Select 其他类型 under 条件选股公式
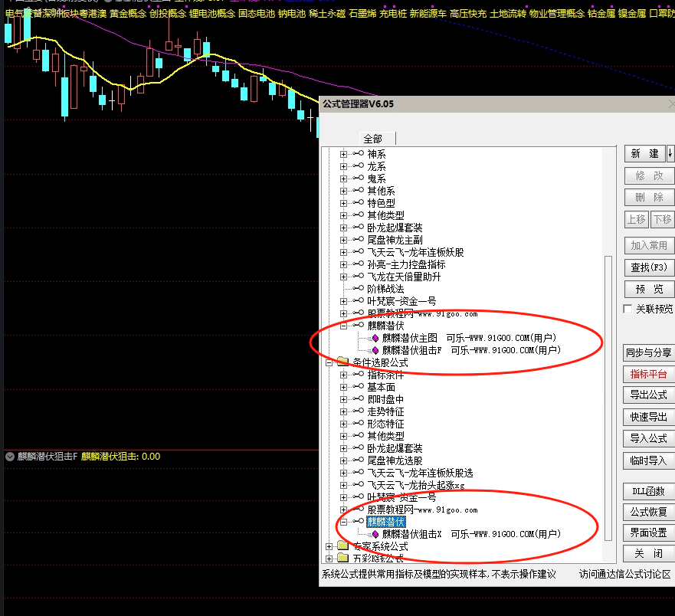675x616 pixels. point(385,436)
